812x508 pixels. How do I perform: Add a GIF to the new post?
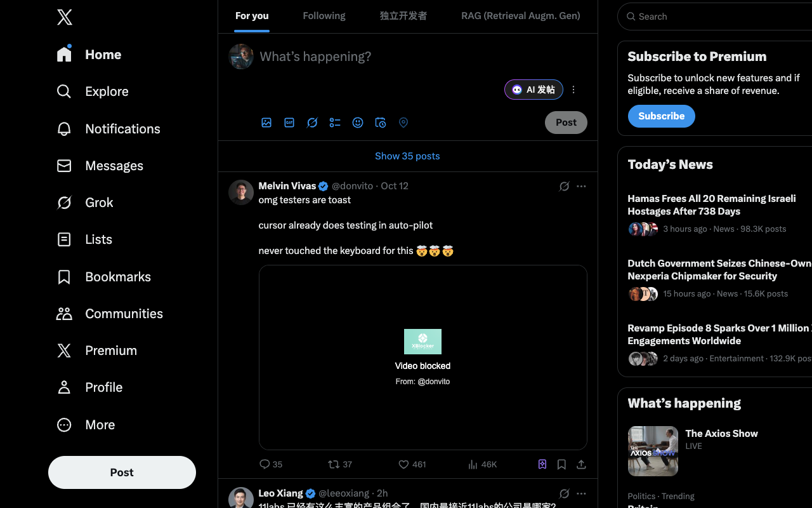[x=289, y=123]
